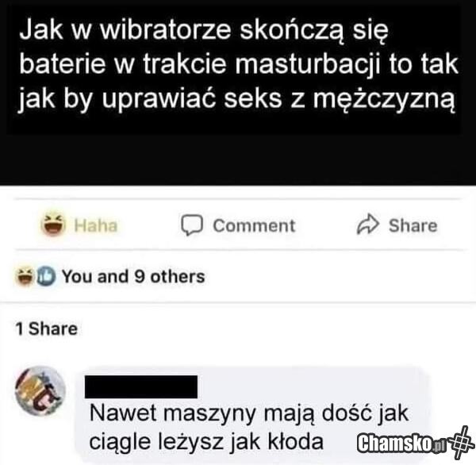Click the word "mężczyzną" in the post
Screen dimensions: 476x465
pyautogui.click(x=384, y=99)
